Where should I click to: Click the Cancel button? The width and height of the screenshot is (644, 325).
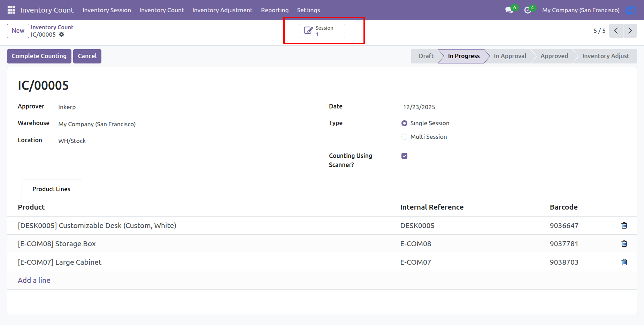coord(87,56)
